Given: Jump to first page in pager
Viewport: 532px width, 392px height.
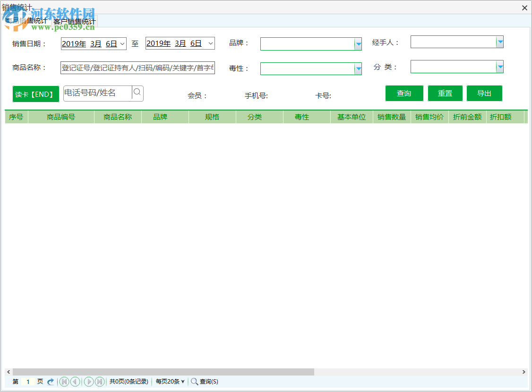Looking at the screenshot, I should click(64, 382).
